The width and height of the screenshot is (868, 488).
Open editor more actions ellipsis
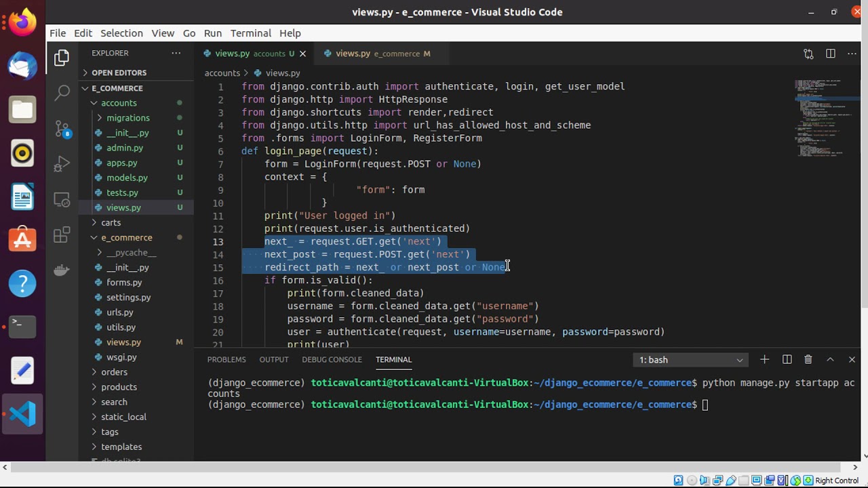[x=852, y=54]
